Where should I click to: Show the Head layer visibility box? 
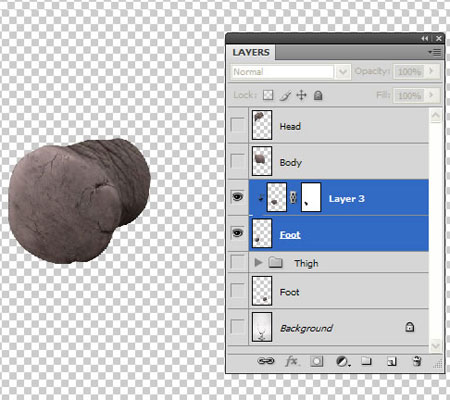[237, 125]
